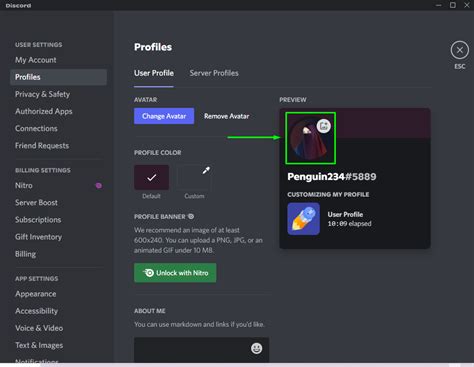Screen dimensions: 474x367
Task: Maximize the Discord window
Action: pyautogui.click(x=453, y=5)
